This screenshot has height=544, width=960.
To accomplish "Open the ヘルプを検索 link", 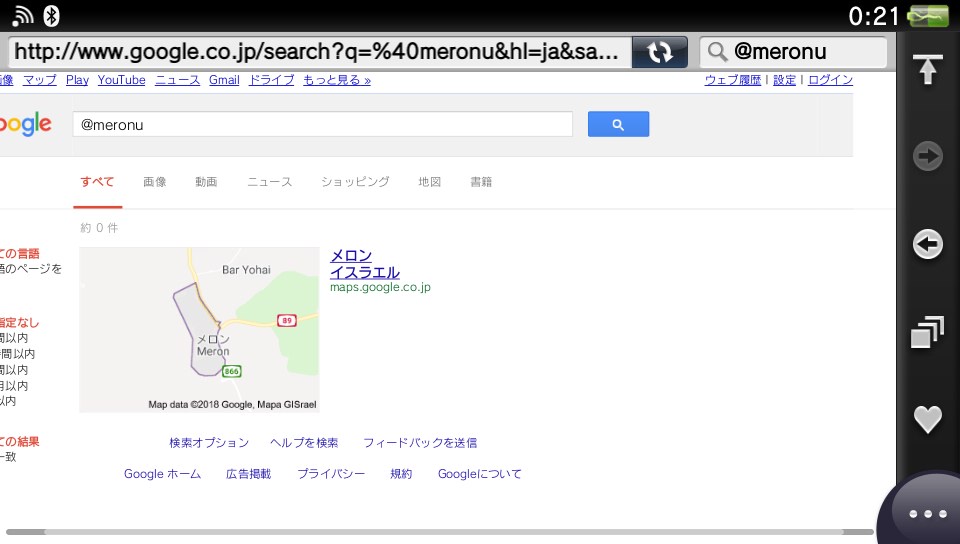I will point(304,443).
